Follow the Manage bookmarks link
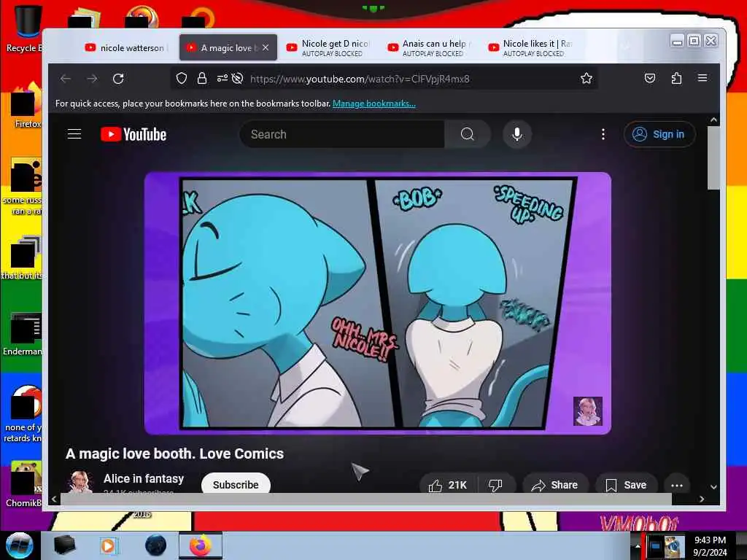Image resolution: width=747 pixels, height=560 pixels. pos(374,104)
